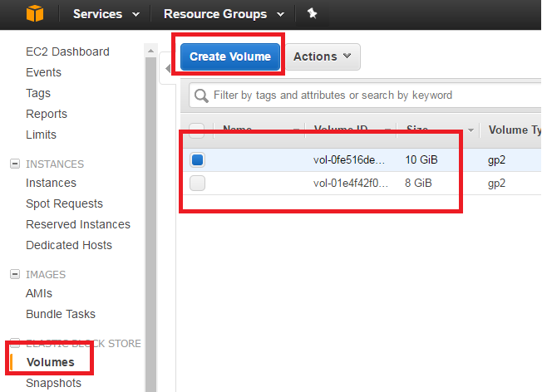542x392 pixels.
Task: Click the pushpin shortcut icon
Action: coord(312,13)
